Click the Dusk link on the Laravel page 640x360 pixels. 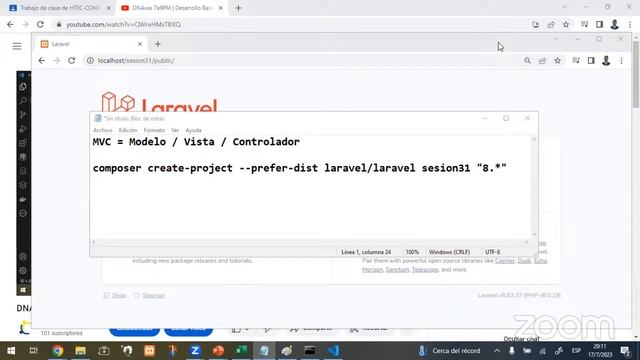pyautogui.click(x=524, y=260)
